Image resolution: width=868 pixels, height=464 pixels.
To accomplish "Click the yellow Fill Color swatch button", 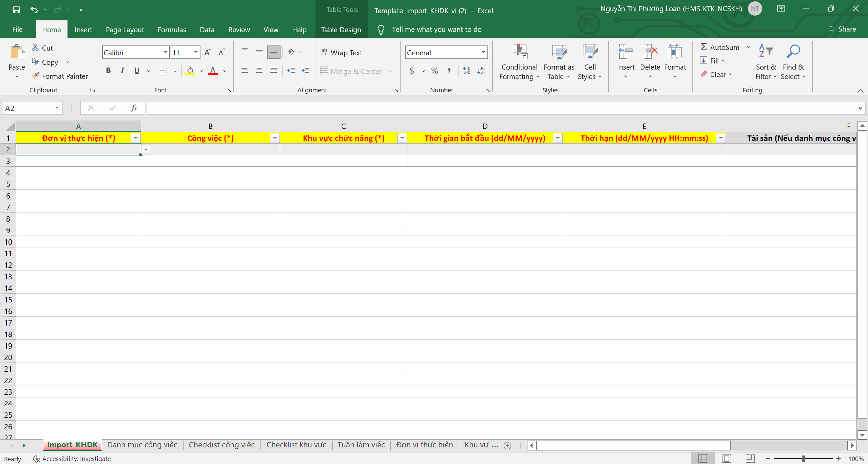I will [x=190, y=71].
